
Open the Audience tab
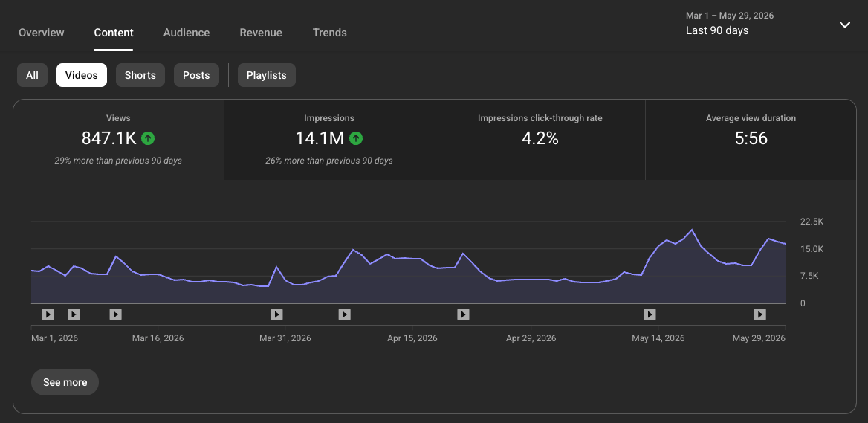coord(187,33)
